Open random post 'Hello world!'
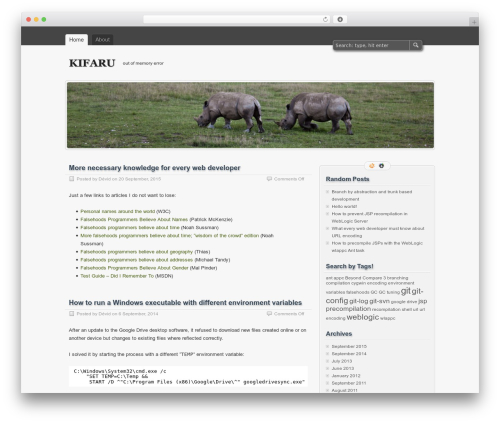500x423 pixels. pyautogui.click(x=344, y=206)
